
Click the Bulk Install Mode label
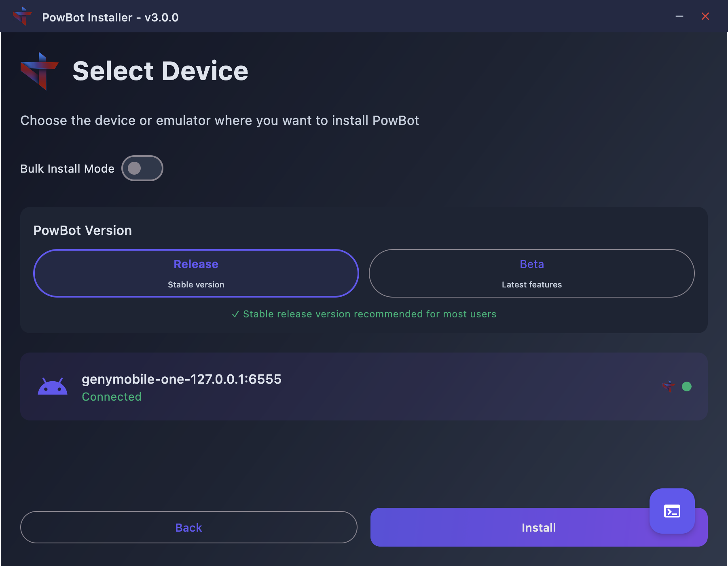67,169
